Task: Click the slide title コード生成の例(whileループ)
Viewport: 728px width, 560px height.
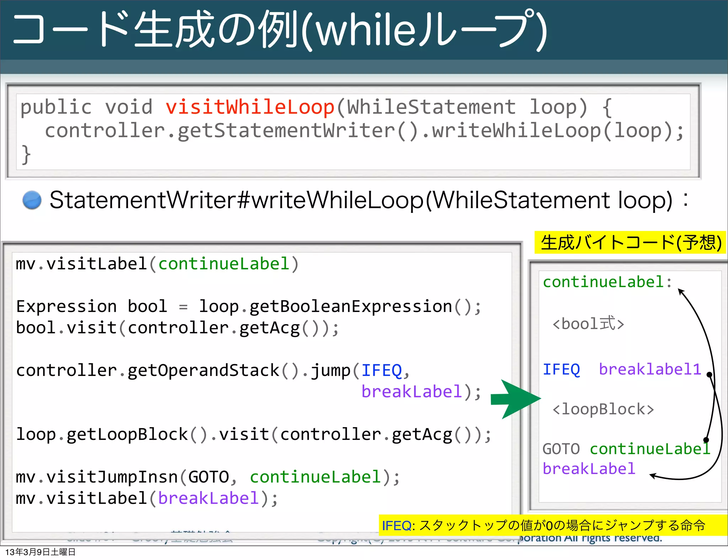Action: point(280,30)
